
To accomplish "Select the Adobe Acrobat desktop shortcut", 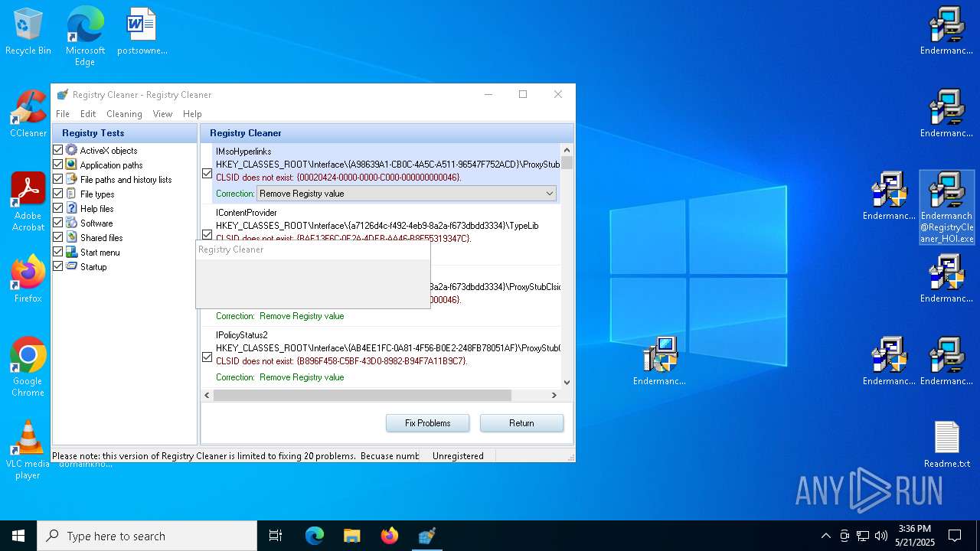I will tap(28, 202).
